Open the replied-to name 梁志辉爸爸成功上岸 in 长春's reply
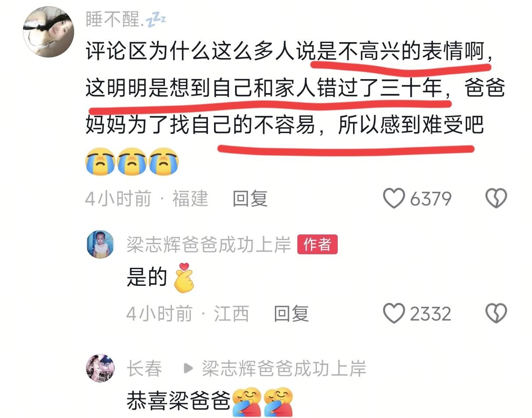Image resolution: width=532 pixels, height=418 pixels. 284,368
